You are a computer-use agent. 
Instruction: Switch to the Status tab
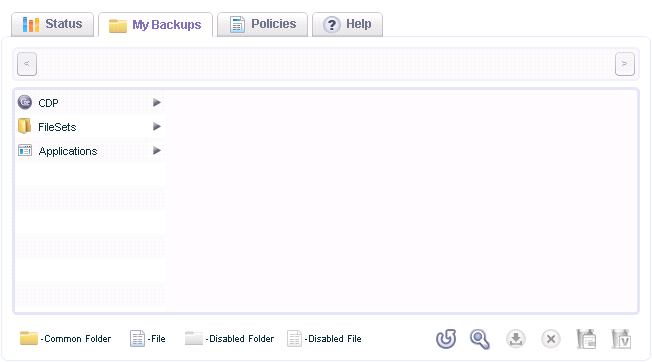click(x=52, y=24)
